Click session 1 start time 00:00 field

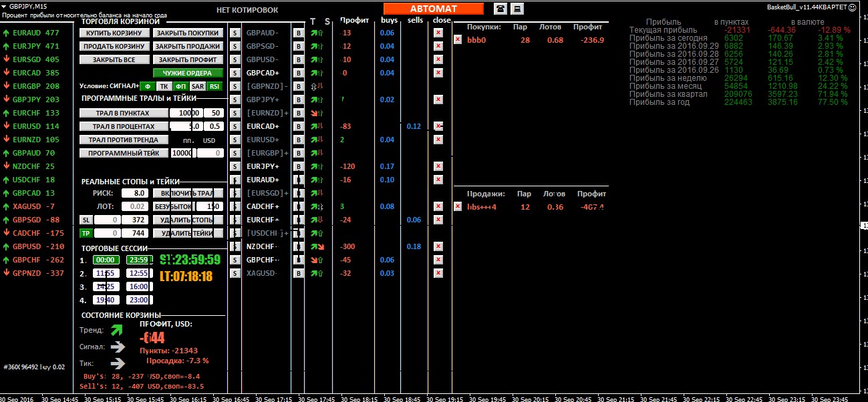106,260
